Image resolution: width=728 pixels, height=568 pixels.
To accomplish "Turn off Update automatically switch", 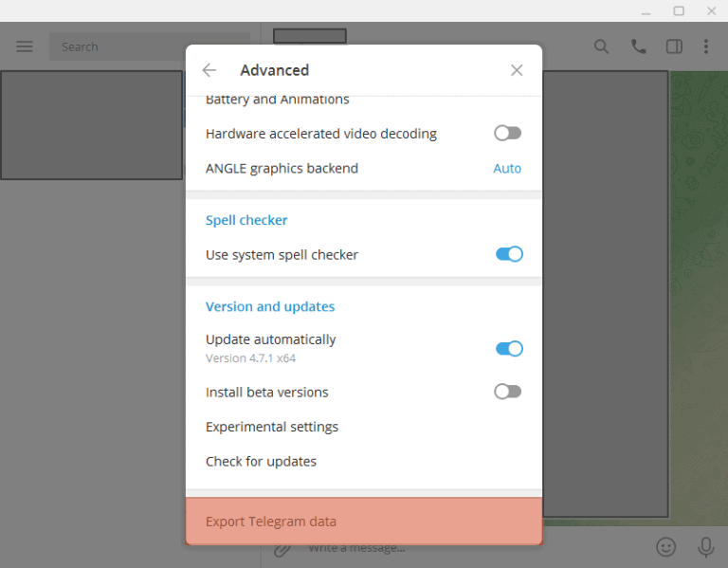I will [509, 348].
